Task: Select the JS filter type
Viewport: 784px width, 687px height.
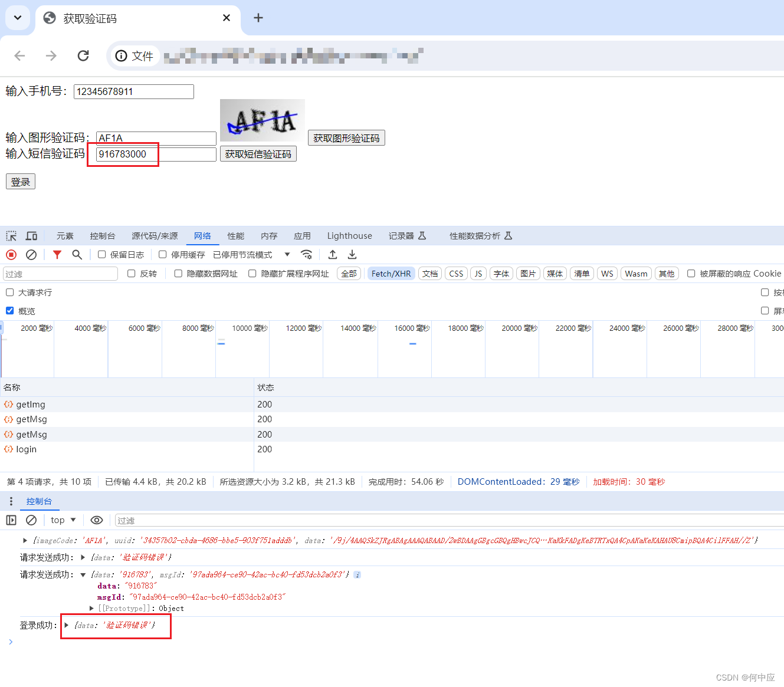Action: coord(478,274)
